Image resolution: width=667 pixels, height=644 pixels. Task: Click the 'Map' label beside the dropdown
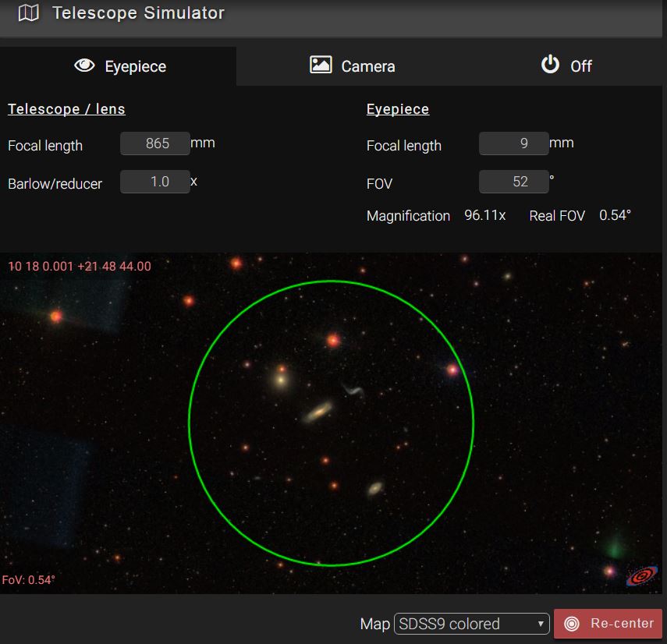coord(374,624)
